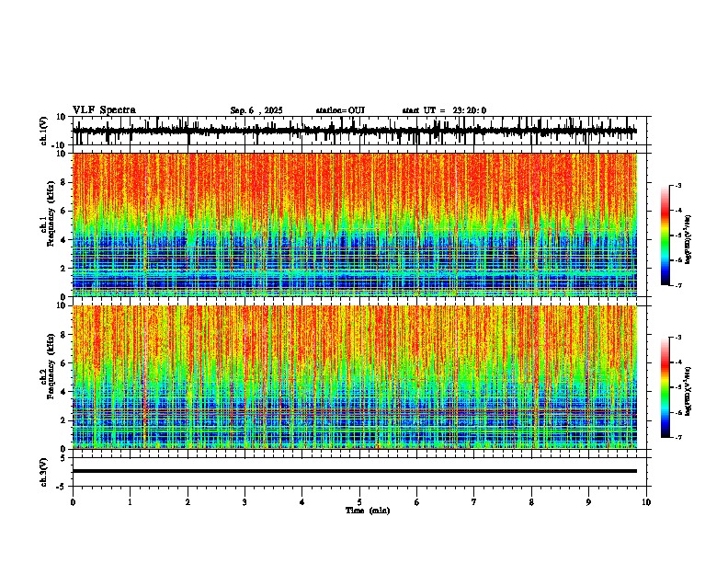Screen dimensions: 728x563
Task: Click the time axis tick label "8"
Action: pyautogui.click(x=531, y=502)
